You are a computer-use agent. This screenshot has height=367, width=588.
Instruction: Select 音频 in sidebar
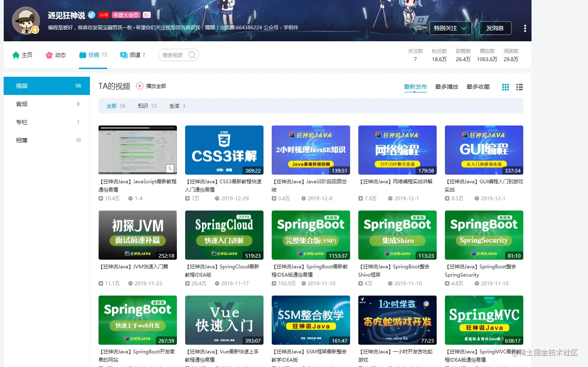(x=47, y=104)
